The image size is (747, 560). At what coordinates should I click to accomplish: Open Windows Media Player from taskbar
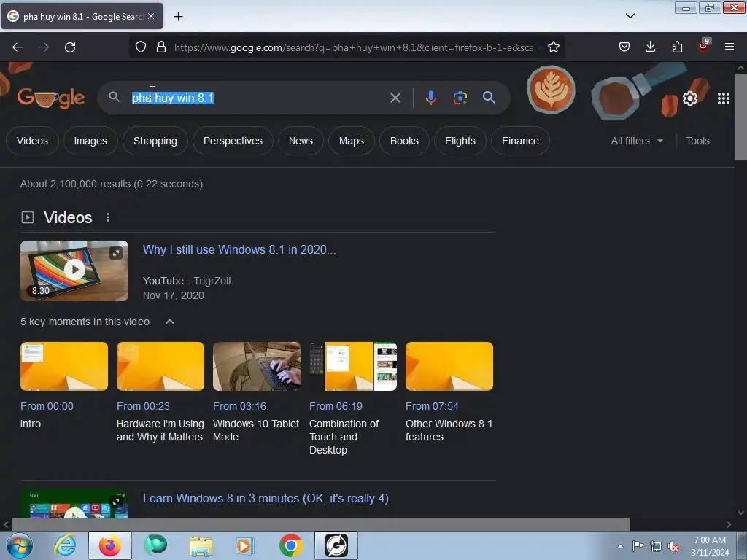pos(246,545)
